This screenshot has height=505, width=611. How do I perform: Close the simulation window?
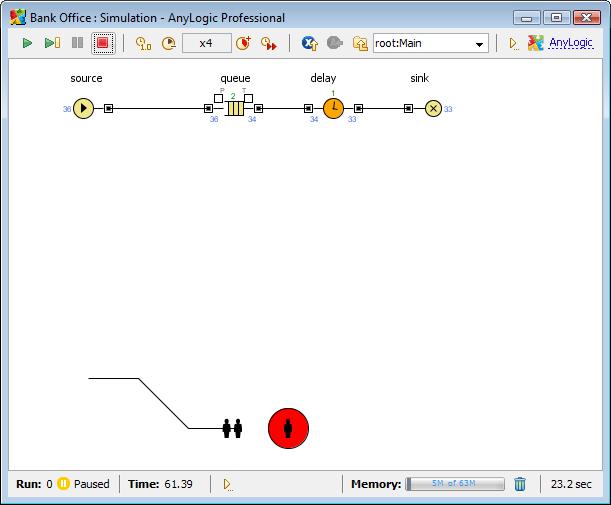pyautogui.click(x=586, y=18)
